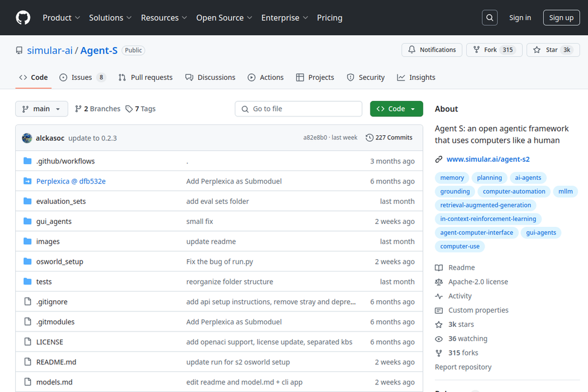Switch to the Issues tab
Screen dimensions: 588x392
tap(82, 77)
